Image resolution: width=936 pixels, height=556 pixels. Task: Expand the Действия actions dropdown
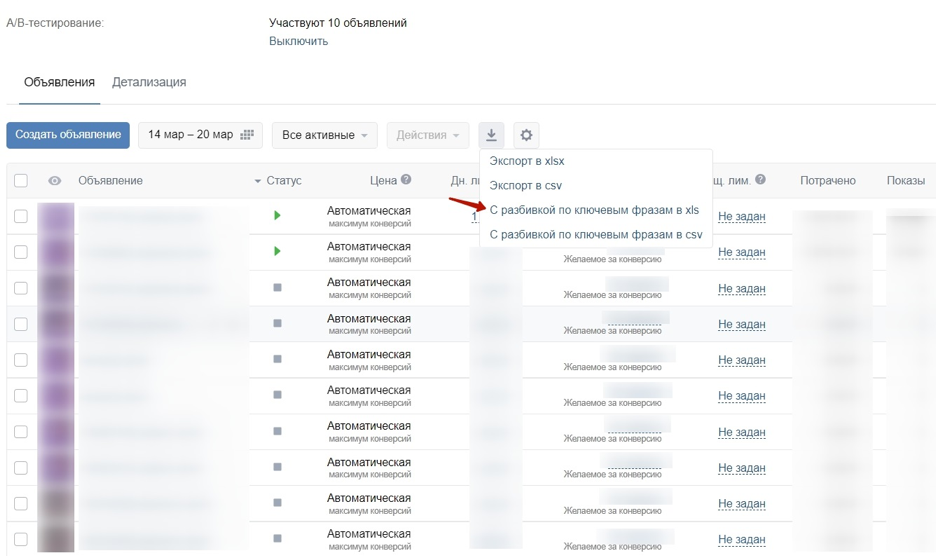427,135
